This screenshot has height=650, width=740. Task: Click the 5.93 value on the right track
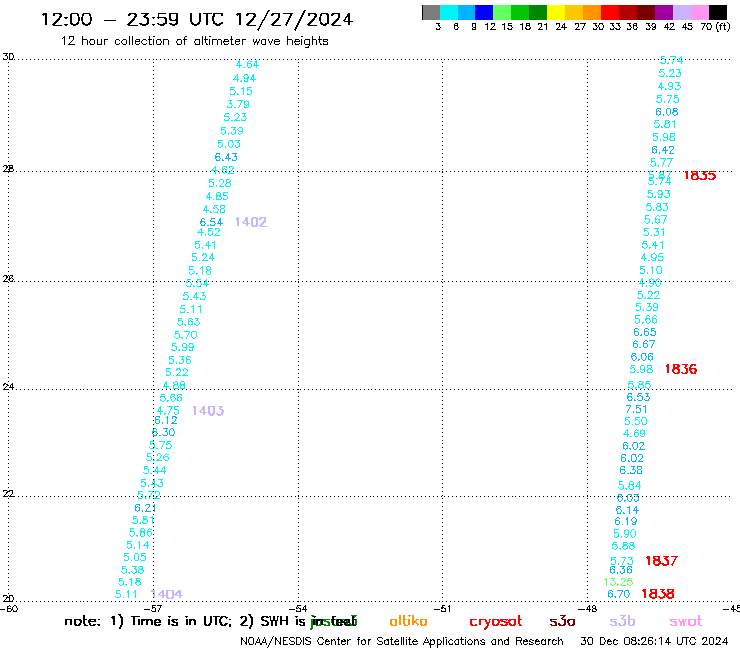click(659, 194)
